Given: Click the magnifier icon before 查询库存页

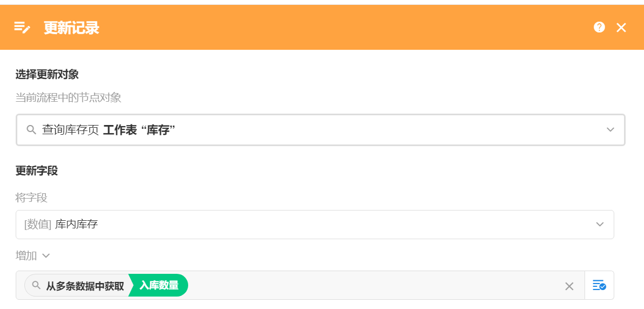Looking at the screenshot, I should pos(31,130).
